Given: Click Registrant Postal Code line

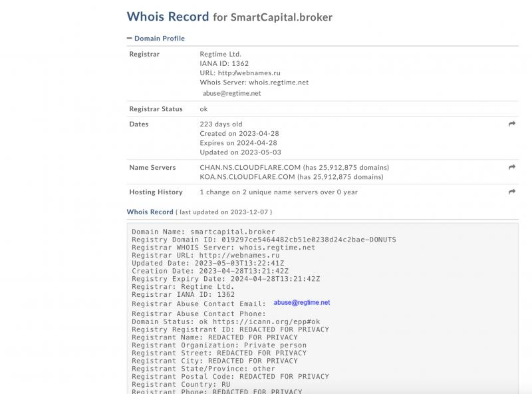Looking at the screenshot, I should (230, 376).
